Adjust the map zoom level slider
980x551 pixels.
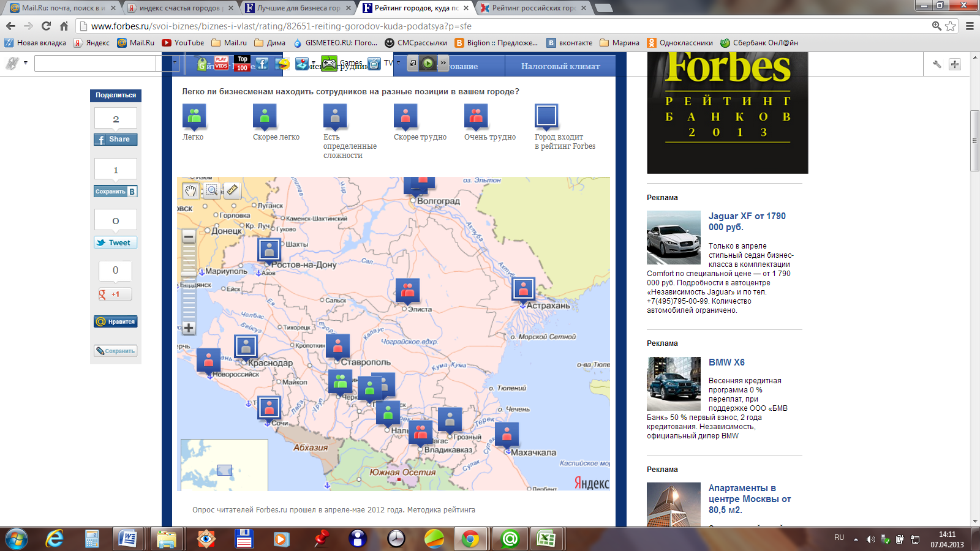[x=189, y=274]
